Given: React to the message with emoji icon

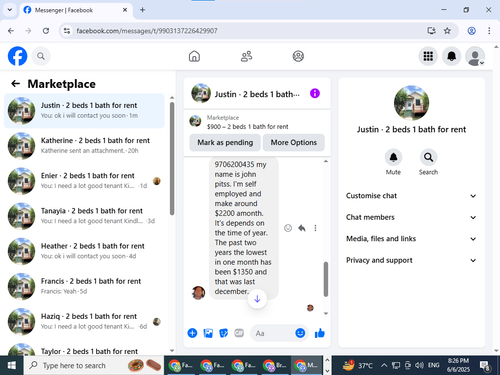Looking at the screenshot, I should (288, 228).
